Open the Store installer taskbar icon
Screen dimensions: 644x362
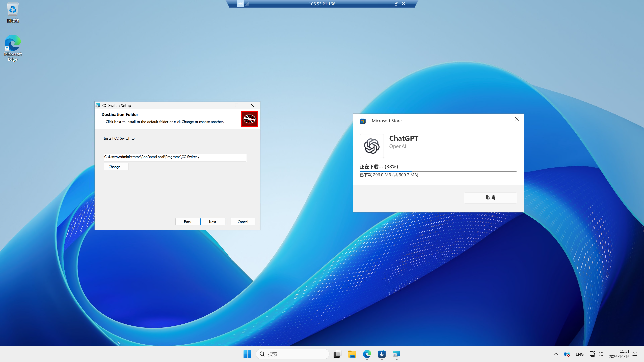click(x=382, y=354)
